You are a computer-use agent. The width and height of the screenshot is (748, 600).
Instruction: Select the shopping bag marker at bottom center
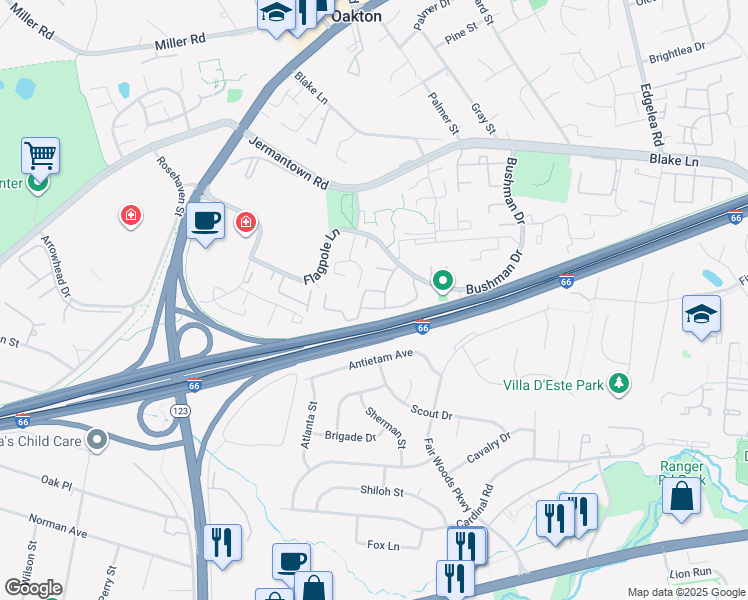tap(313, 587)
